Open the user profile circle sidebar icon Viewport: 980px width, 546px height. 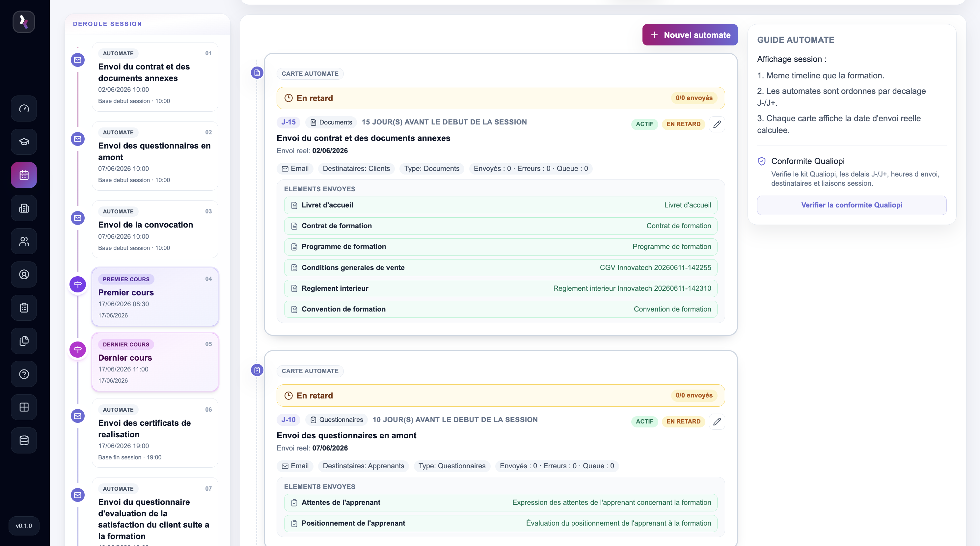(24, 274)
